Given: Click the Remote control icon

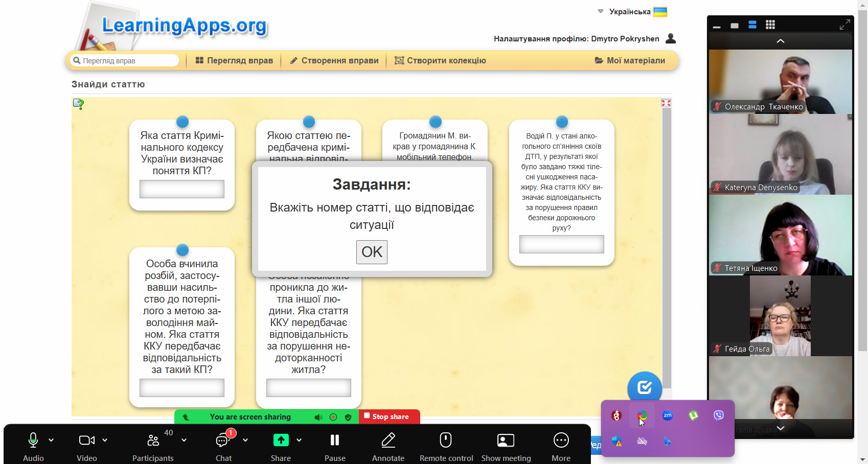Looking at the screenshot, I should click(x=446, y=440).
